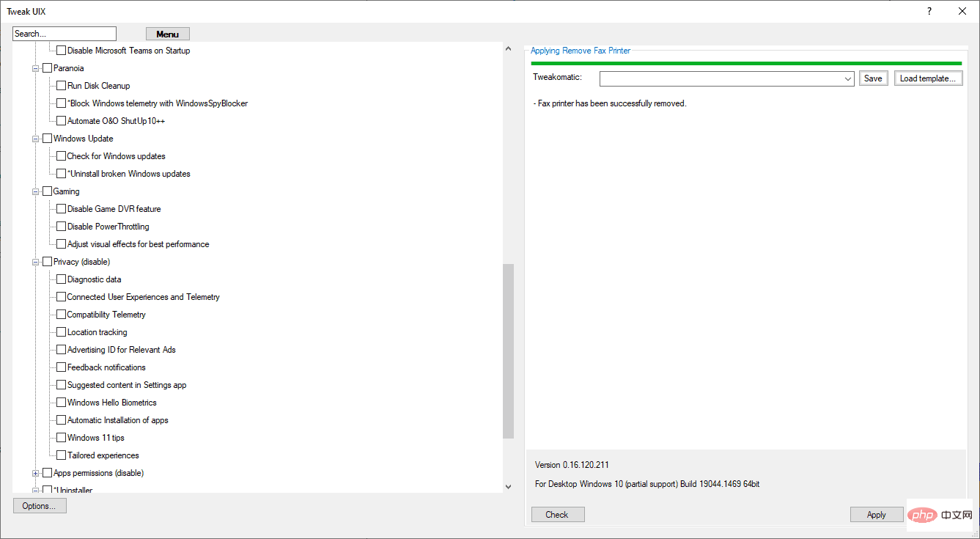This screenshot has height=539, width=980.
Task: Select the Paranoia category label
Action: pyautogui.click(x=68, y=68)
